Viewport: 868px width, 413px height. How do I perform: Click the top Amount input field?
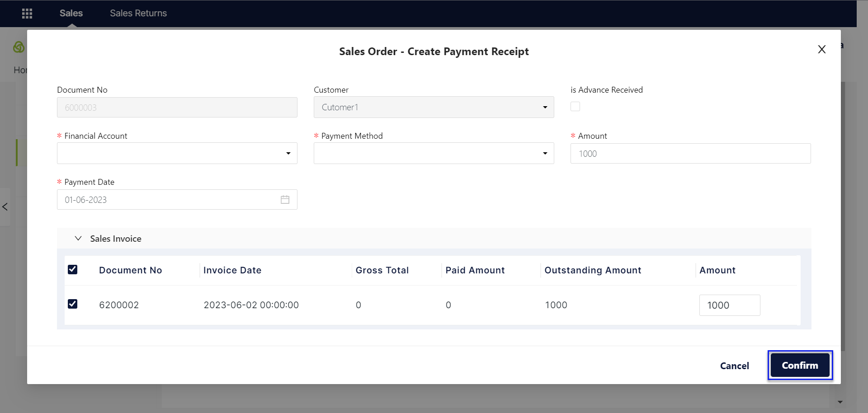click(690, 154)
